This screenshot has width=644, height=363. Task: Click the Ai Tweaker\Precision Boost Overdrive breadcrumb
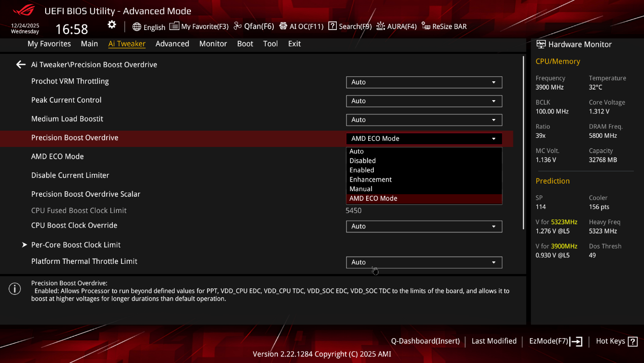(x=94, y=65)
